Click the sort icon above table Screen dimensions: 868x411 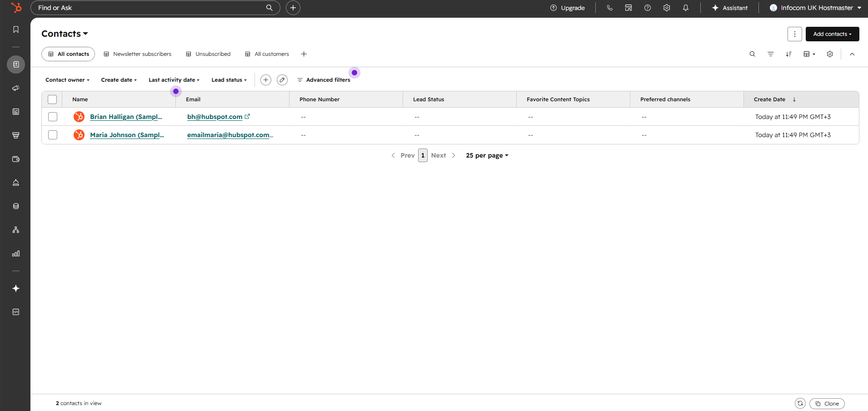[x=789, y=54]
